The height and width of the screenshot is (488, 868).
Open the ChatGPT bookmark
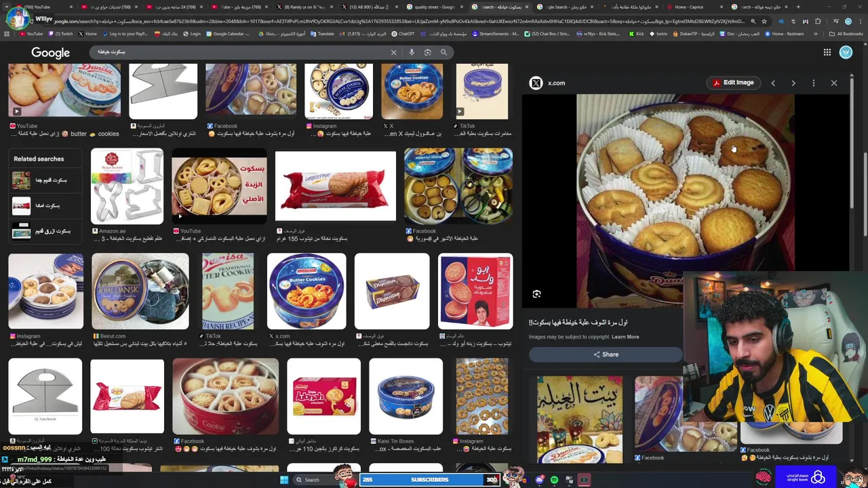point(403,34)
